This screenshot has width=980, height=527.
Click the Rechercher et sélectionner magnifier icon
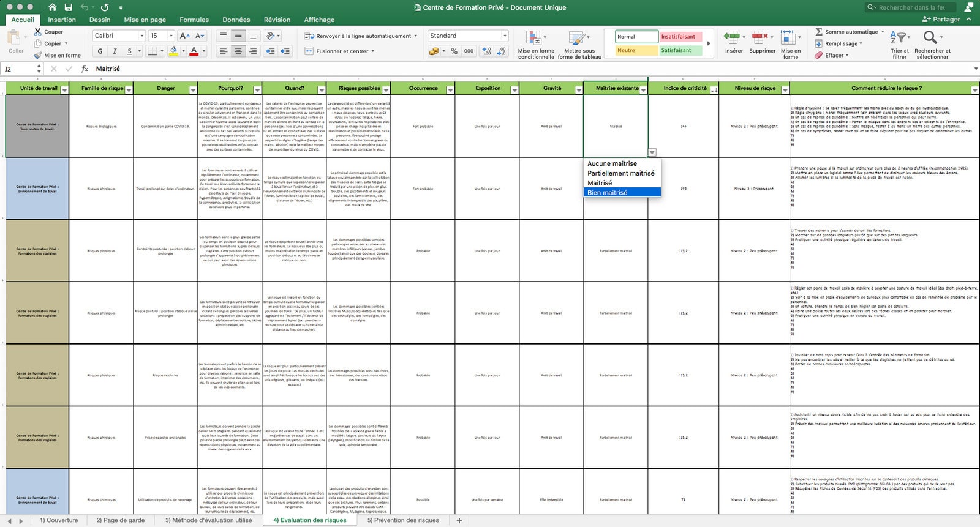[x=930, y=38]
